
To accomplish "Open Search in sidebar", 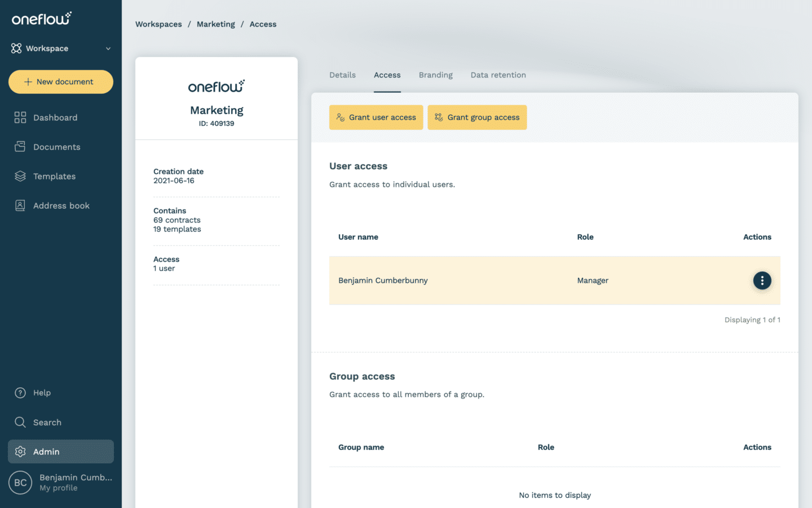I will pyautogui.click(x=47, y=422).
